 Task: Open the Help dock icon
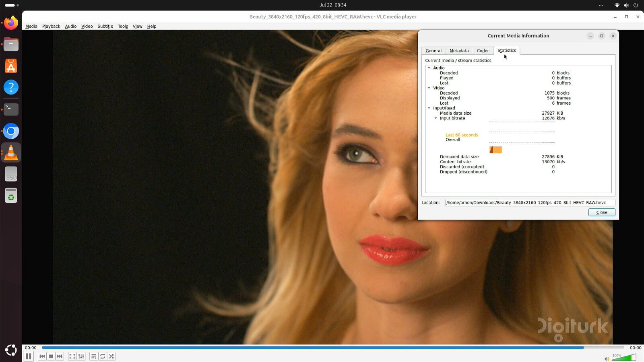tap(11, 87)
